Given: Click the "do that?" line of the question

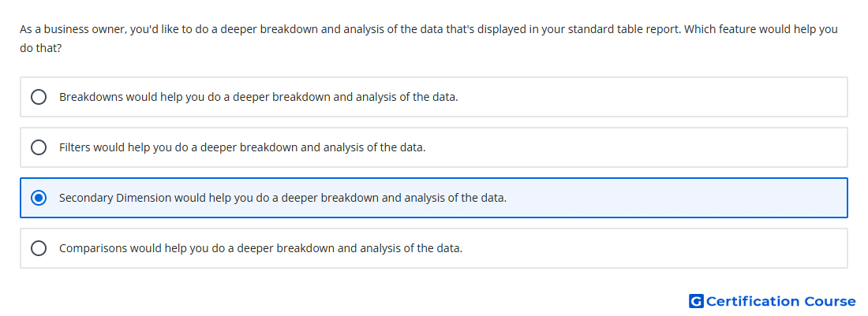Looking at the screenshot, I should [x=40, y=49].
